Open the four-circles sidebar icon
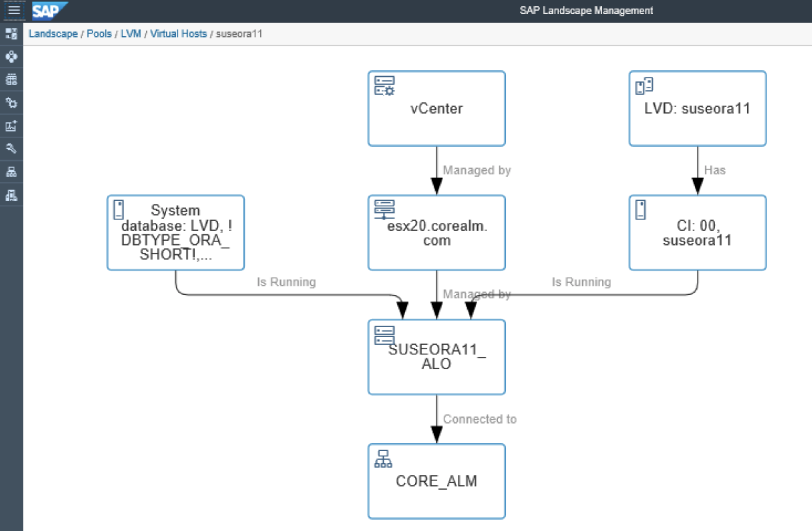This screenshot has width=812, height=531. [11, 56]
